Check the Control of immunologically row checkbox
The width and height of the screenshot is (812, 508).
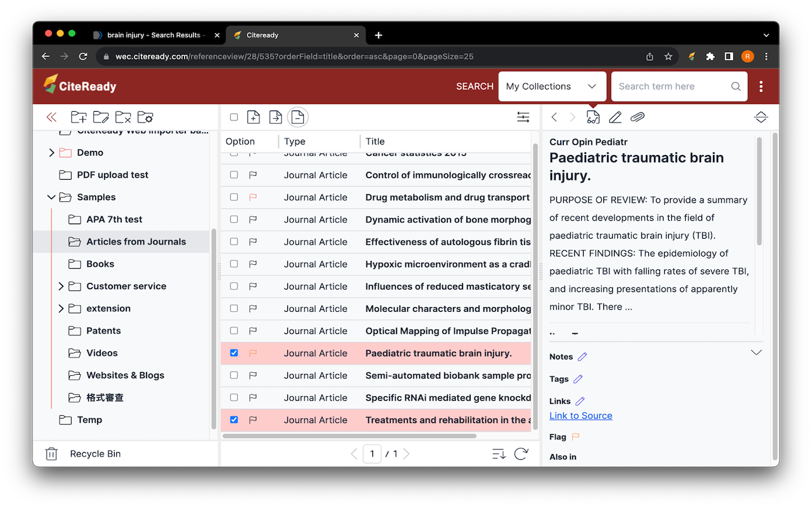pos(234,175)
